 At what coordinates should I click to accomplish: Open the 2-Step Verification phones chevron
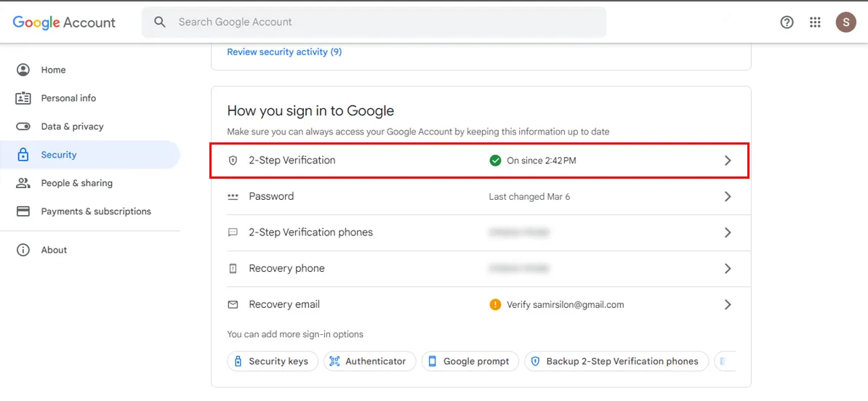728,232
